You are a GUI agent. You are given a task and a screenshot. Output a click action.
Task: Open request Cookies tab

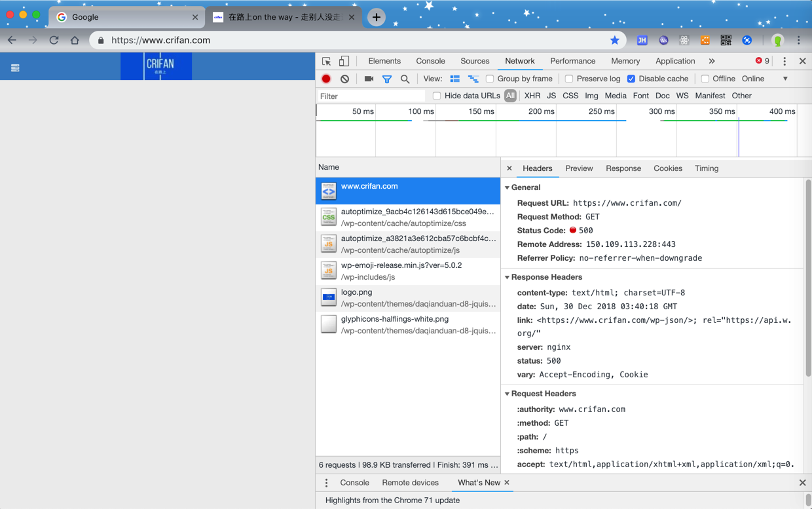tap(668, 168)
